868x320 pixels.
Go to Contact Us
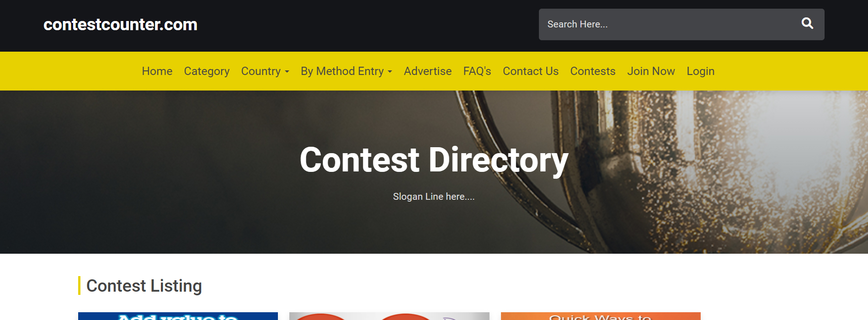531,71
